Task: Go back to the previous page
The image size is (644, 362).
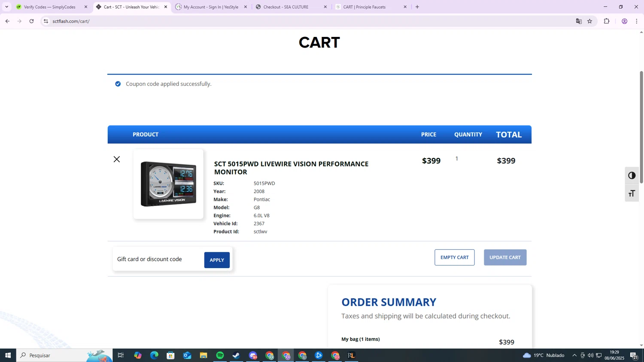Action: [x=7, y=21]
